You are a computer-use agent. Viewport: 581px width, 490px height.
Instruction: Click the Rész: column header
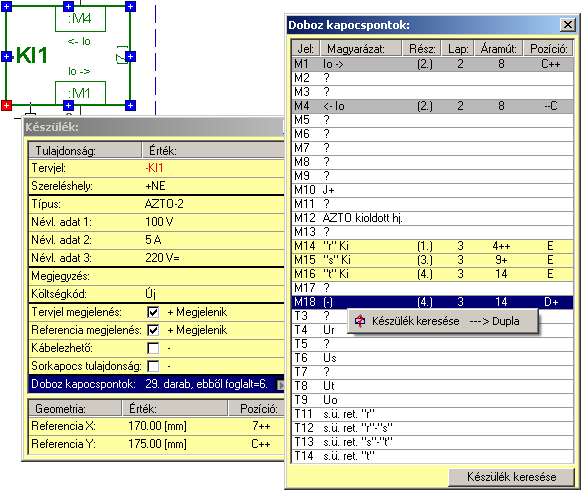422,49
